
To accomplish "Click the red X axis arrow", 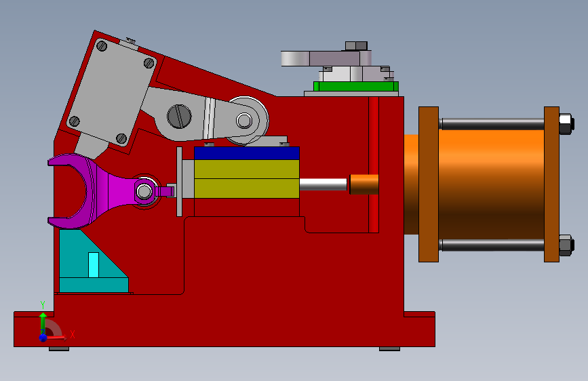I will [57, 338].
